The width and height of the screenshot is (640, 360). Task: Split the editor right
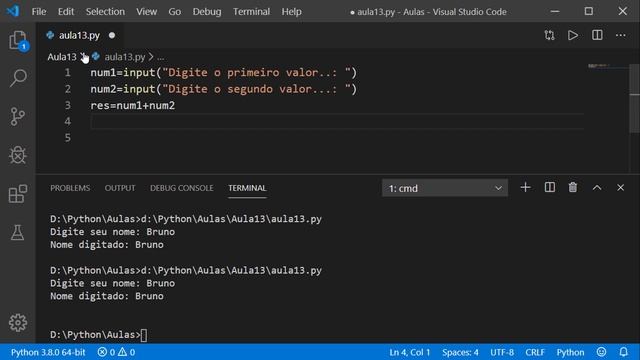tap(597, 35)
